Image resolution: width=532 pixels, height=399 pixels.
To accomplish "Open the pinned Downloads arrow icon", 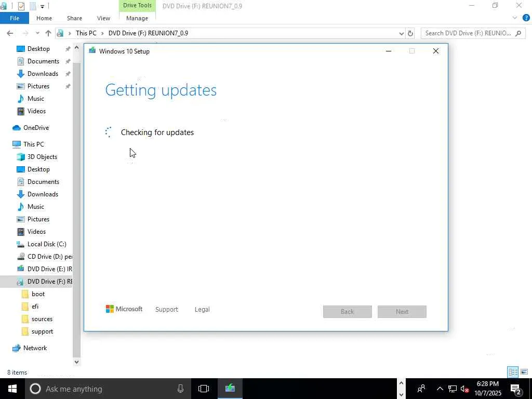I will pos(21,74).
